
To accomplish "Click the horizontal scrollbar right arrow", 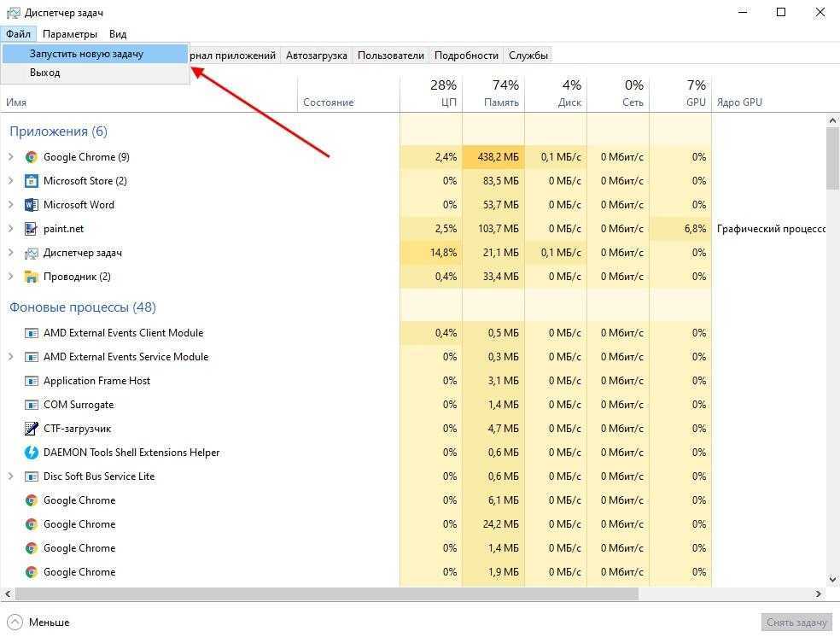I will click(819, 593).
